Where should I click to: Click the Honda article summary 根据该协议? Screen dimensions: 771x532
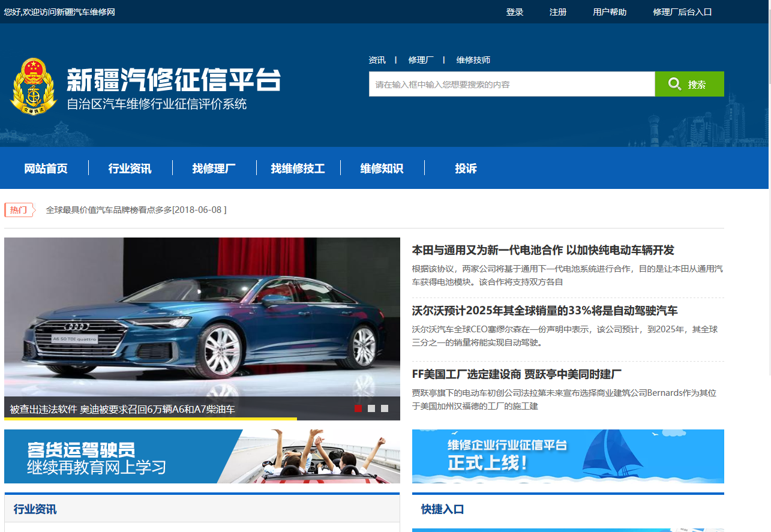point(567,275)
